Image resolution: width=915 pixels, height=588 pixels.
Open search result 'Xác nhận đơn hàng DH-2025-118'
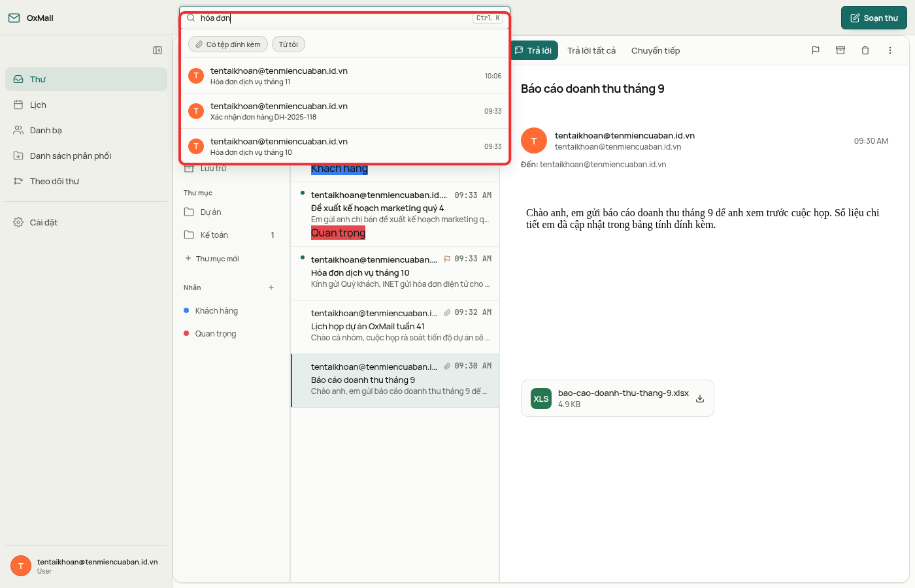[345, 111]
